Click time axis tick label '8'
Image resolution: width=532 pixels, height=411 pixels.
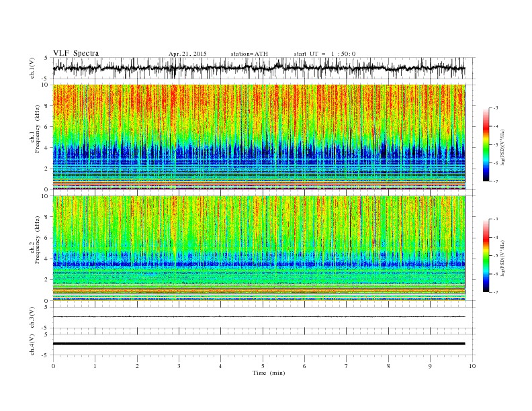click(388, 366)
